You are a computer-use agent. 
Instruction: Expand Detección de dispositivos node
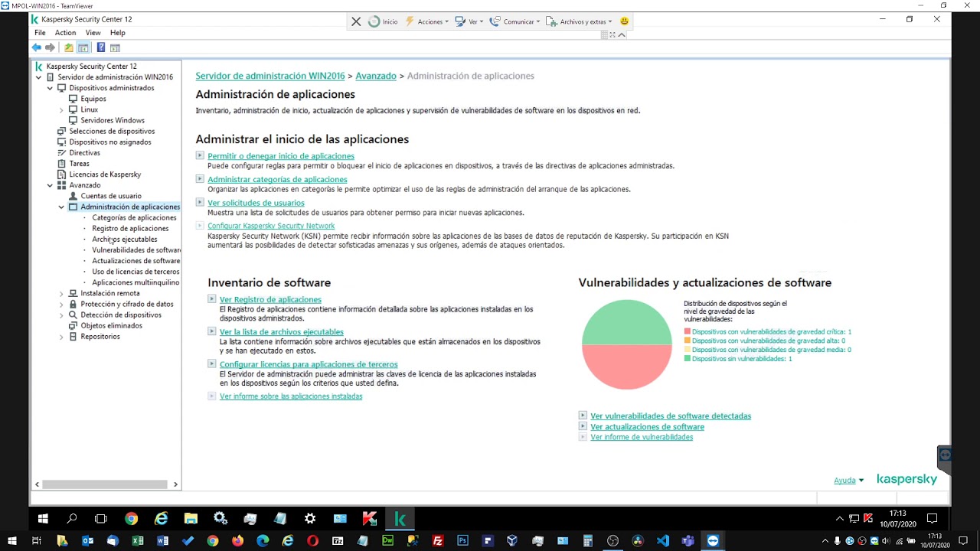pos(61,315)
